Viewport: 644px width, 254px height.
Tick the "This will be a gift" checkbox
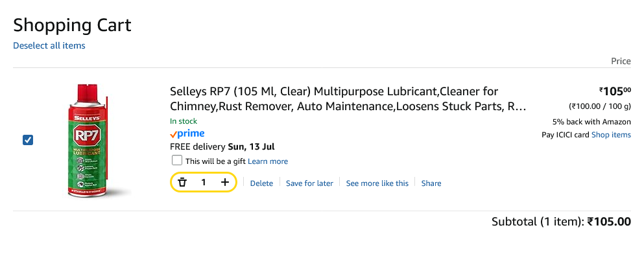coord(176,161)
